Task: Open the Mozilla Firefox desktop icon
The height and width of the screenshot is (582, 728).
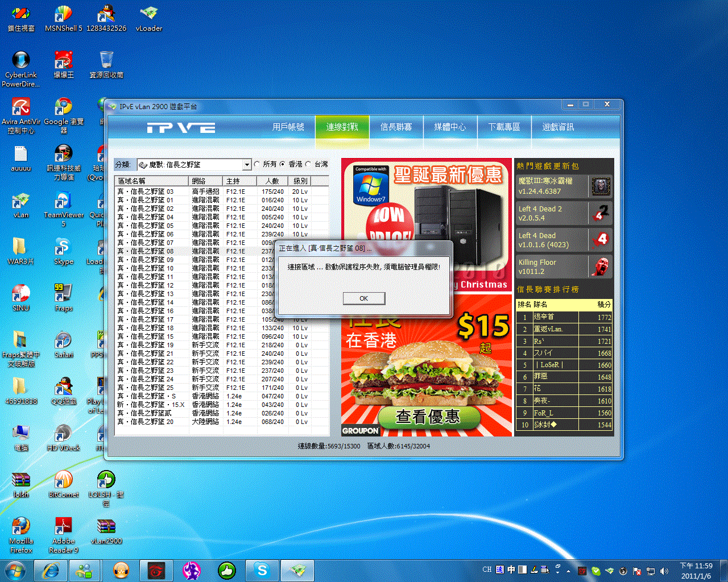Action: pos(21,528)
